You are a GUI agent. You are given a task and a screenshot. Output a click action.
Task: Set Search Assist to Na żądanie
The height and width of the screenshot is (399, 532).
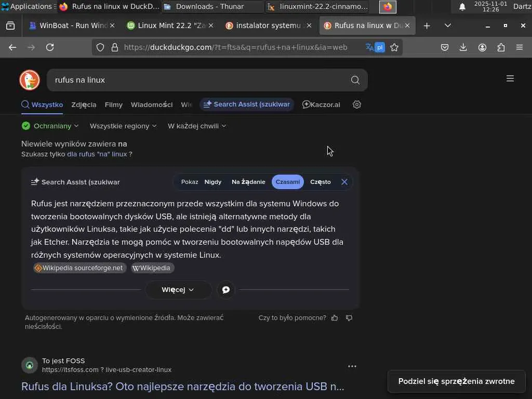(x=248, y=182)
